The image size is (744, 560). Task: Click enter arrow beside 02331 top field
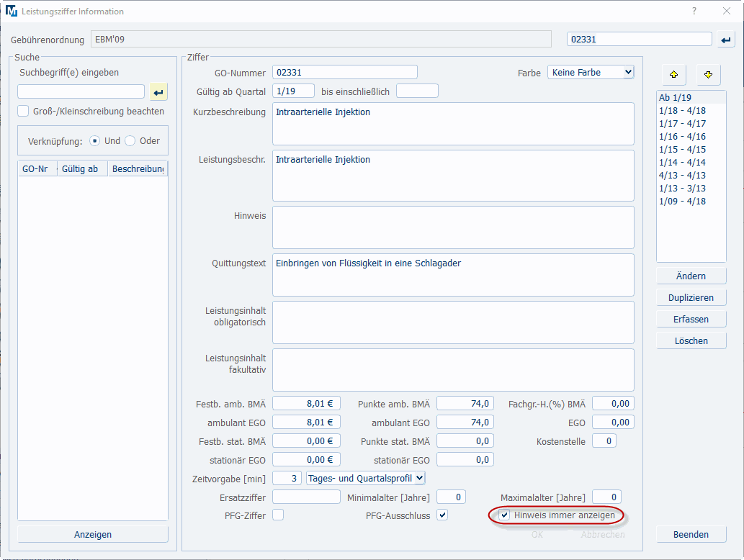pos(725,40)
